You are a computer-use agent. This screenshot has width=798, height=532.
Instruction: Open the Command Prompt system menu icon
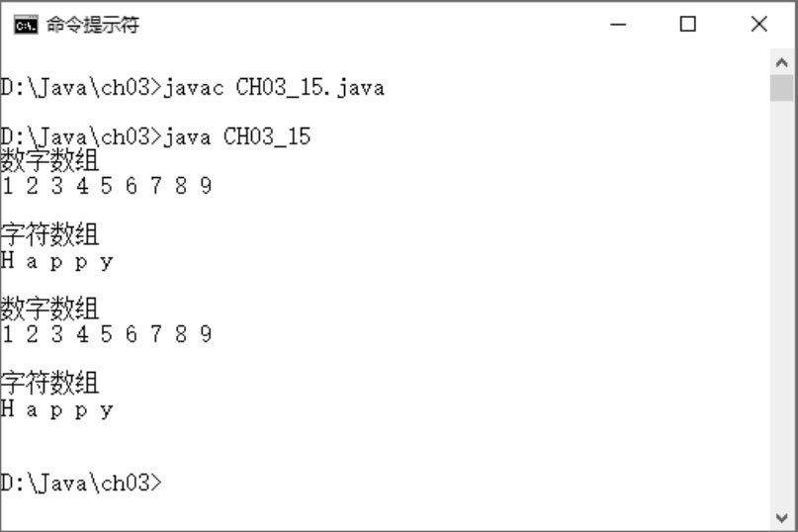26,25
